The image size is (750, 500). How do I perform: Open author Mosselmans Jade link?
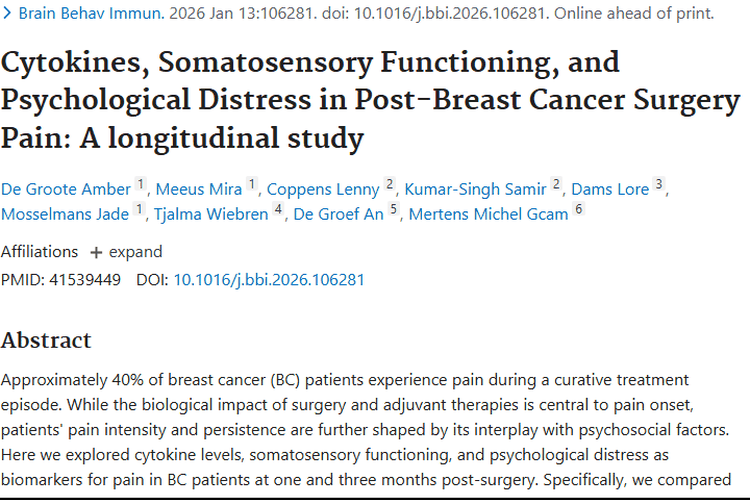65,214
